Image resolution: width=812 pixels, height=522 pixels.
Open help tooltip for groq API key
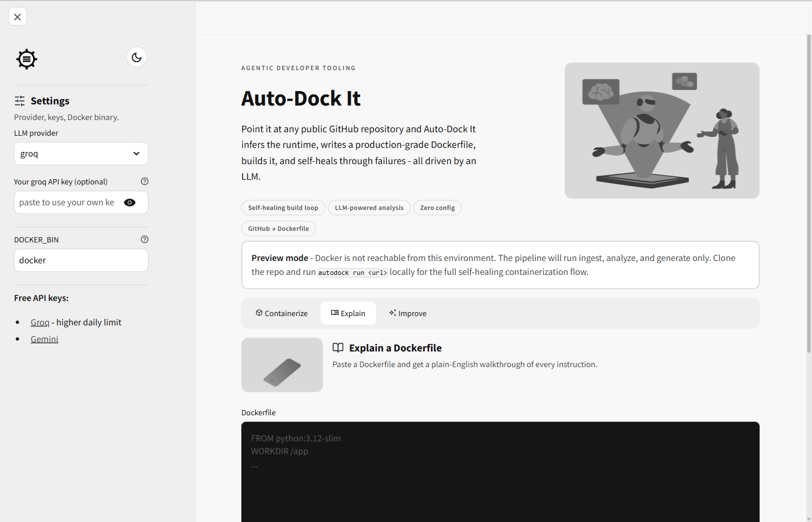[x=144, y=182]
